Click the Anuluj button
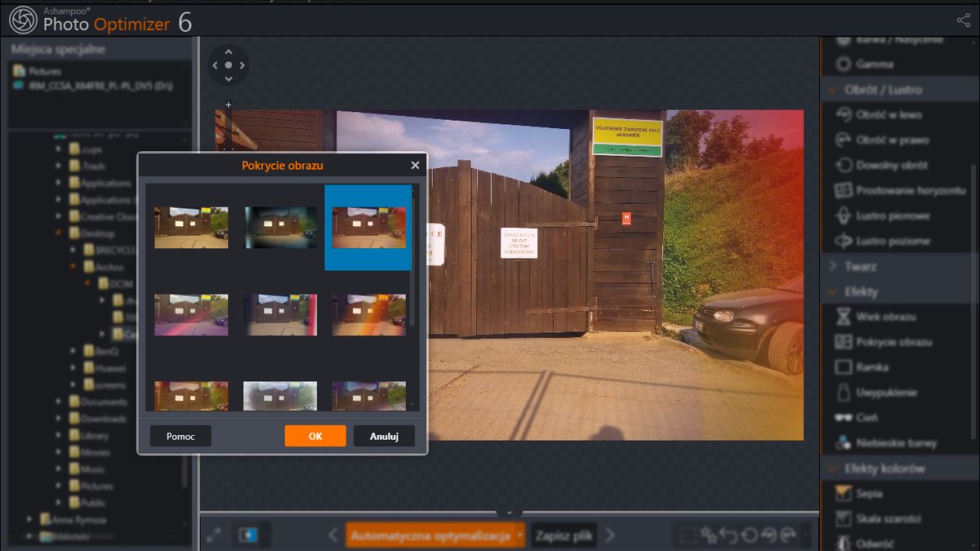Screen dimensions: 980x551 tap(384, 436)
